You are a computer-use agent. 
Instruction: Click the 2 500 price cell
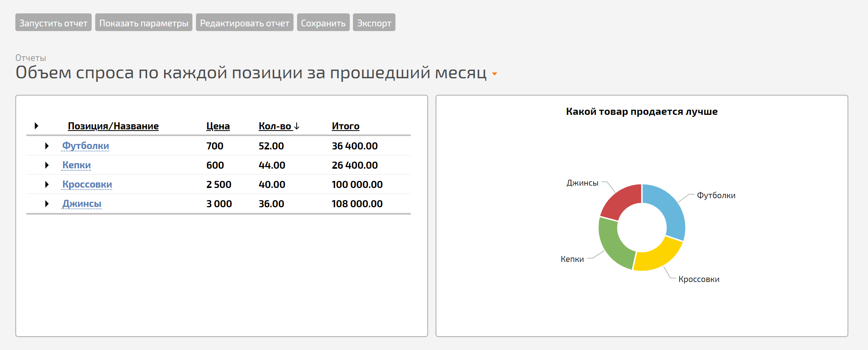(x=219, y=184)
